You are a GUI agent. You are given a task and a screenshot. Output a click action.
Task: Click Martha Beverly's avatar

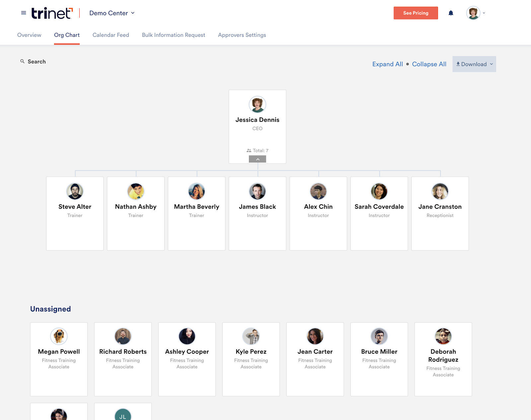pyautogui.click(x=197, y=191)
